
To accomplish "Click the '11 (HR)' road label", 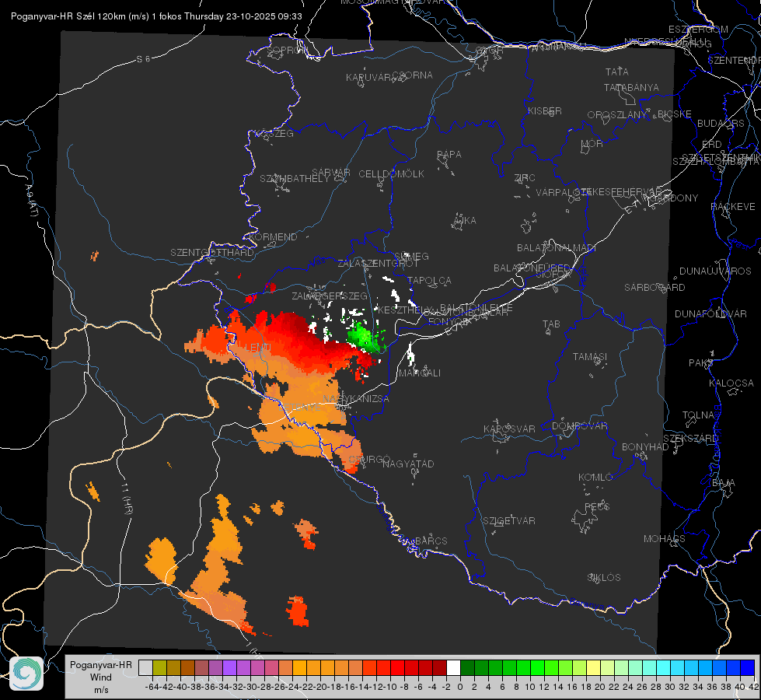I will coord(127,498).
